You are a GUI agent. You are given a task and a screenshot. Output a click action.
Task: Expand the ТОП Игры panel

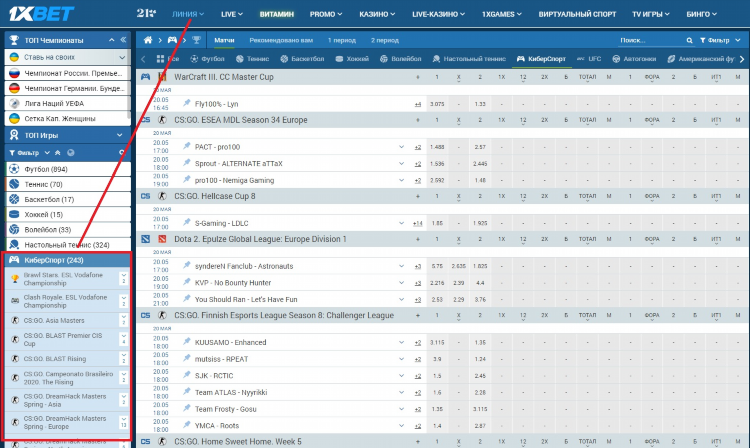pos(120,135)
